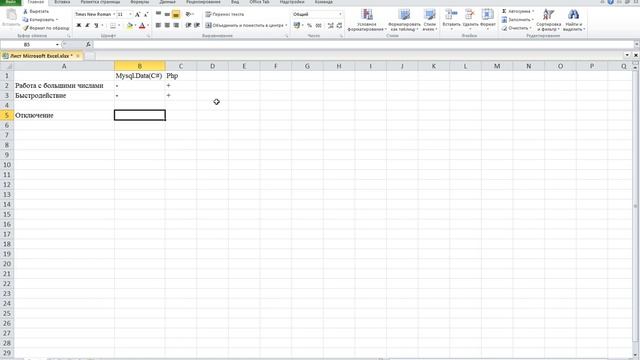Switch to the Вид ribbon tab
This screenshot has height=360, width=640.
coord(235,2)
